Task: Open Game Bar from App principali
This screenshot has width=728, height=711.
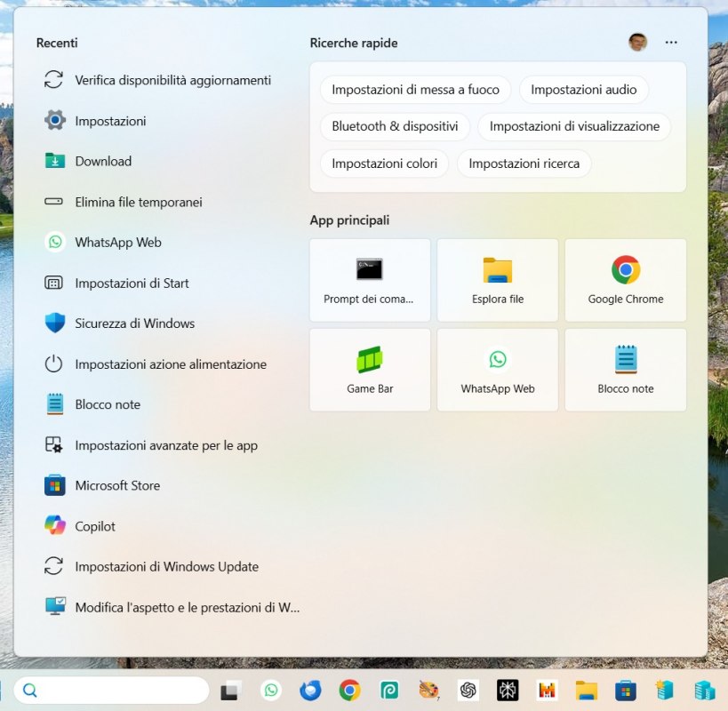Action: coord(370,370)
